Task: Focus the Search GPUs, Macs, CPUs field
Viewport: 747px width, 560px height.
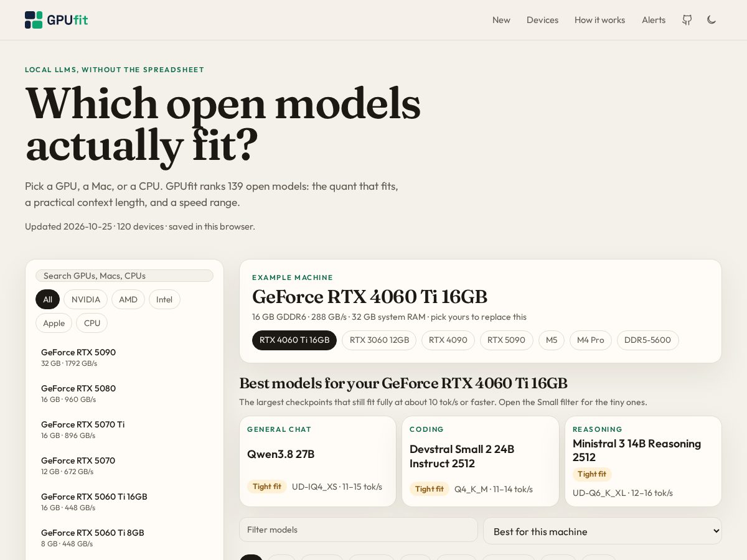Action: [x=125, y=276]
